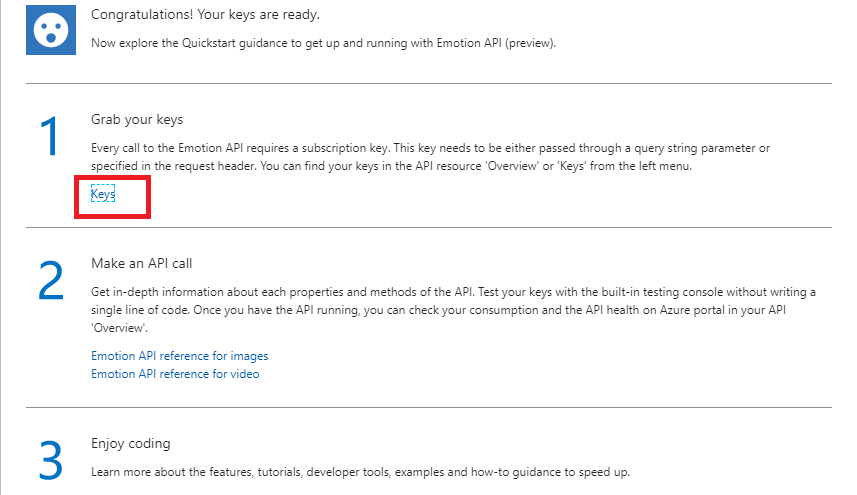Open the Keys link

[103, 195]
